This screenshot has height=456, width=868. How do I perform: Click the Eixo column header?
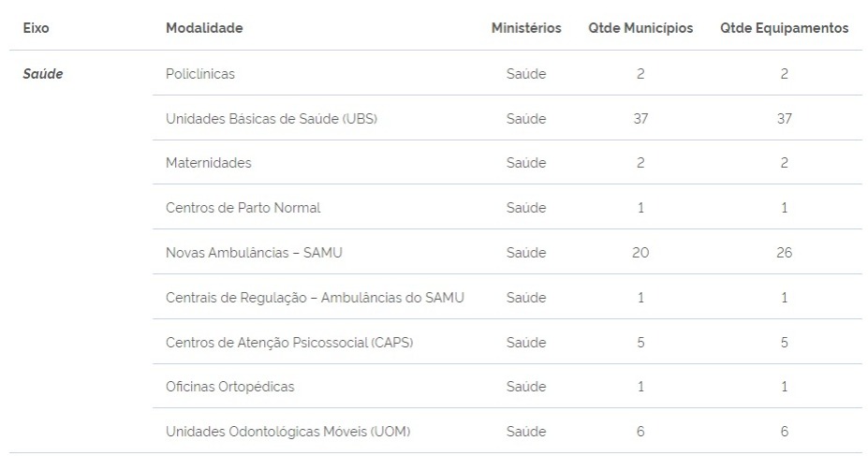pos(36,28)
